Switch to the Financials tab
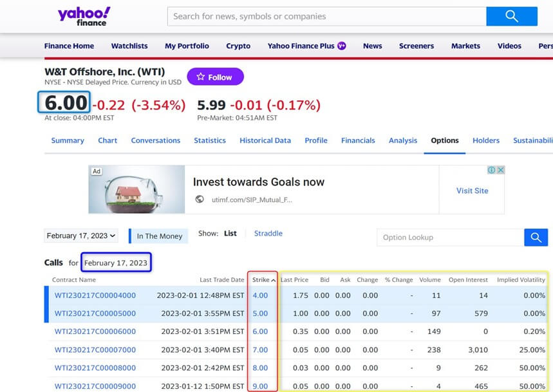Viewport: 553px width, 392px height. 358,140
